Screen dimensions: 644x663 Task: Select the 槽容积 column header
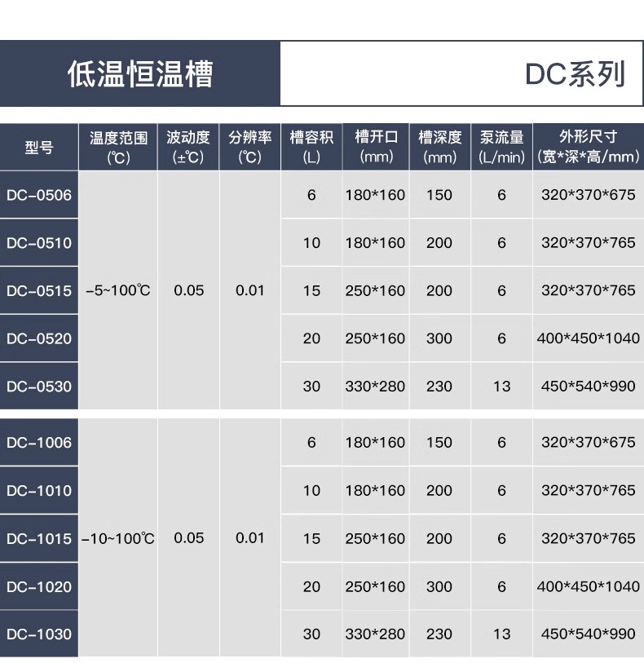pyautogui.click(x=311, y=147)
